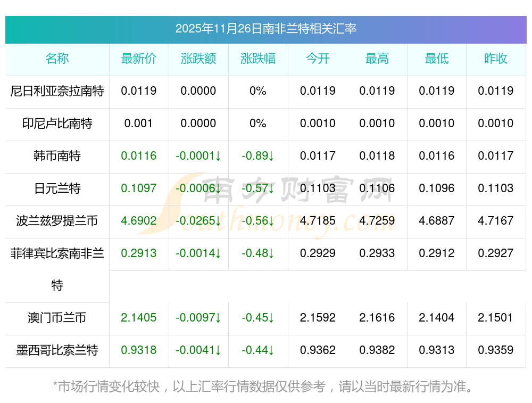The width and height of the screenshot is (532, 403).
Task: Open the 尼日利亚奈拉南特 row name
Action: (57, 91)
